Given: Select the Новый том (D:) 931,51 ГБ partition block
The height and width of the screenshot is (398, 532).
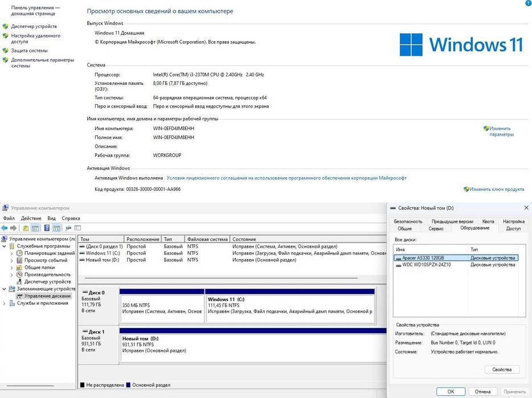Looking at the screenshot, I should click(253, 346).
